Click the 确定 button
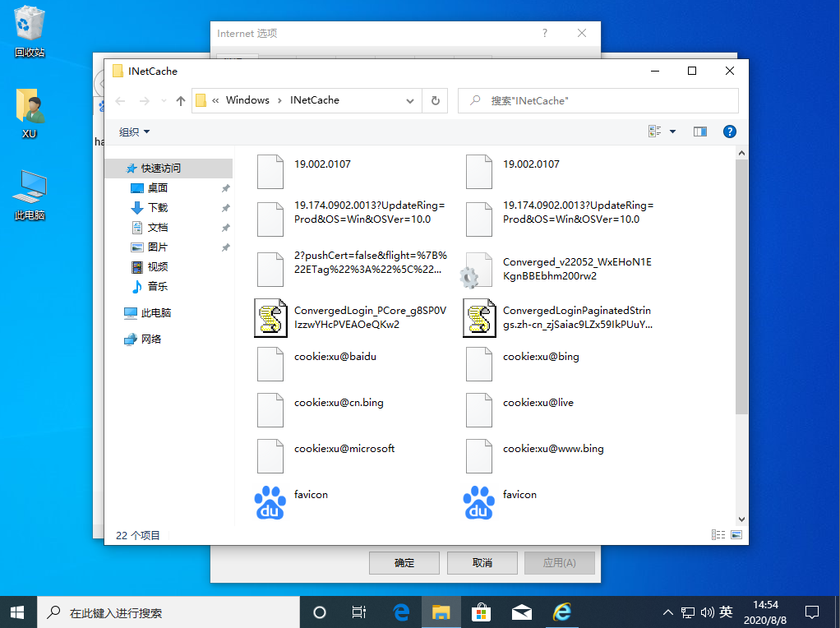The width and height of the screenshot is (840, 628). pos(404,563)
